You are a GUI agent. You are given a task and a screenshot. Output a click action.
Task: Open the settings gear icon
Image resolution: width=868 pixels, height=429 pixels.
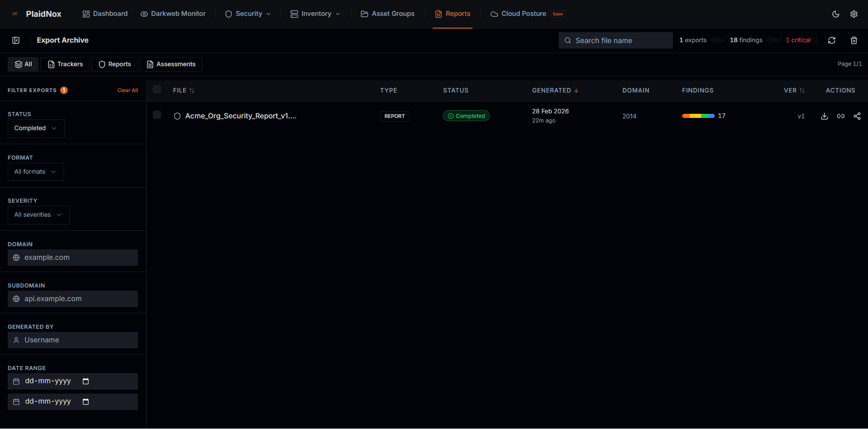pos(854,14)
